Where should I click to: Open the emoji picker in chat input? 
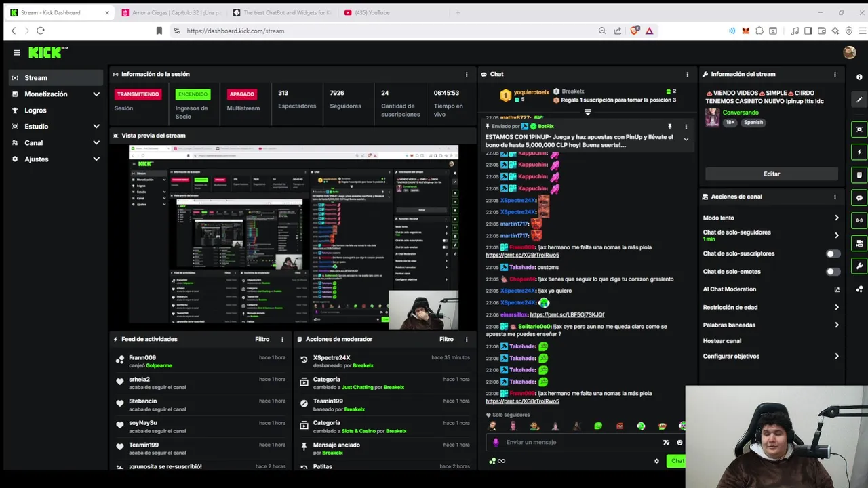point(679,443)
